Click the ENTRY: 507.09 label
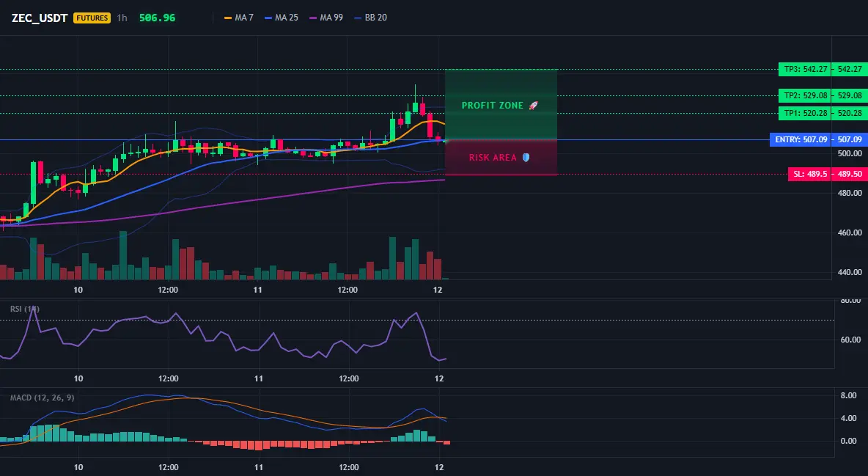The height and width of the screenshot is (476, 868). (x=801, y=139)
